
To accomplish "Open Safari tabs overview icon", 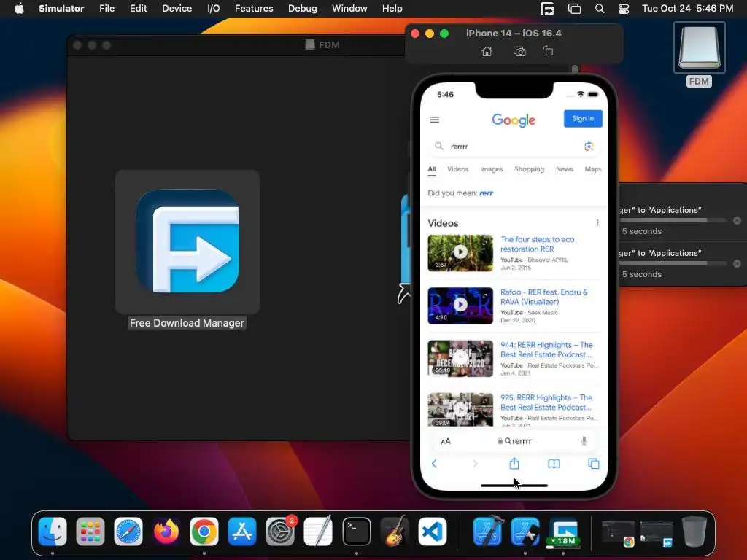I will tap(594, 464).
